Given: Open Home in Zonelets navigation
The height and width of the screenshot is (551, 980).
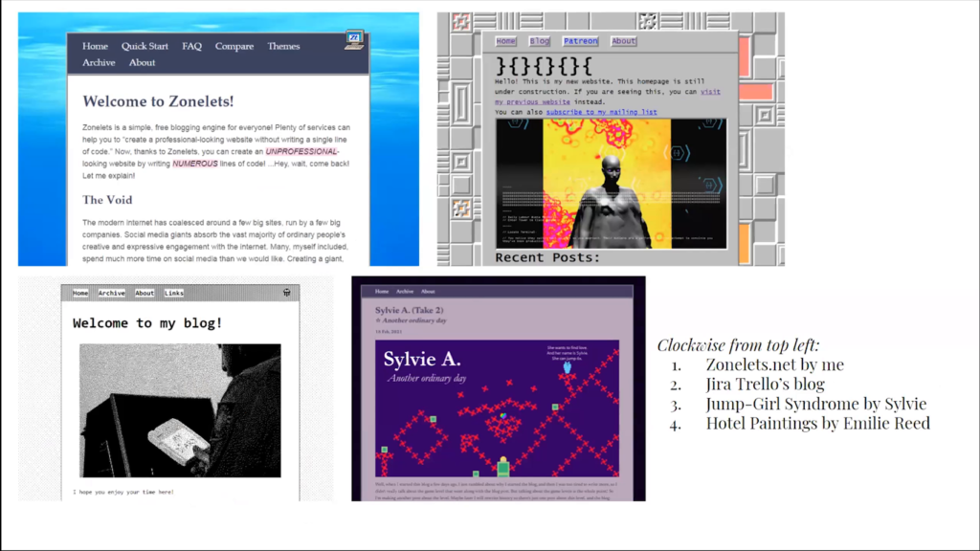Looking at the screenshot, I should (95, 46).
